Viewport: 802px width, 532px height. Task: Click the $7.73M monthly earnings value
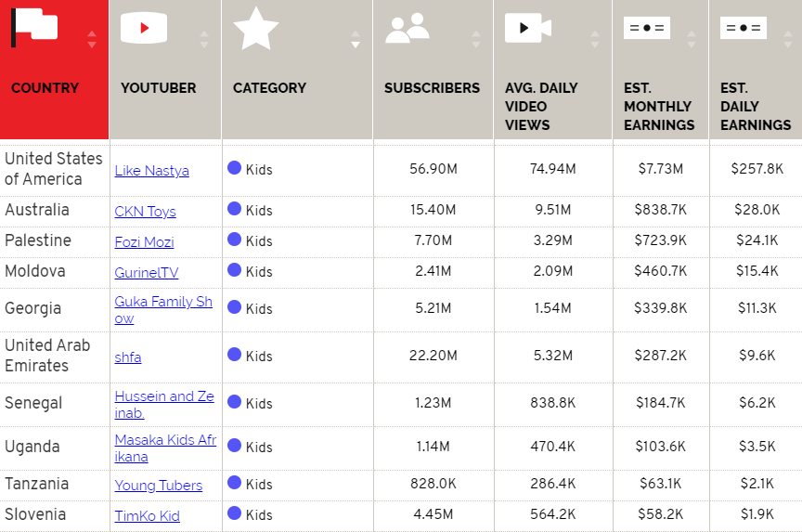[660, 169]
